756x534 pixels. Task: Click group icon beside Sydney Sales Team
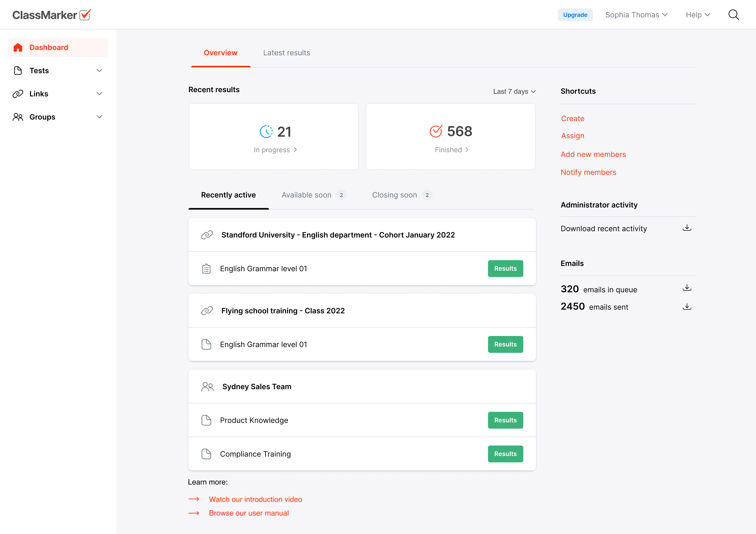tap(207, 387)
